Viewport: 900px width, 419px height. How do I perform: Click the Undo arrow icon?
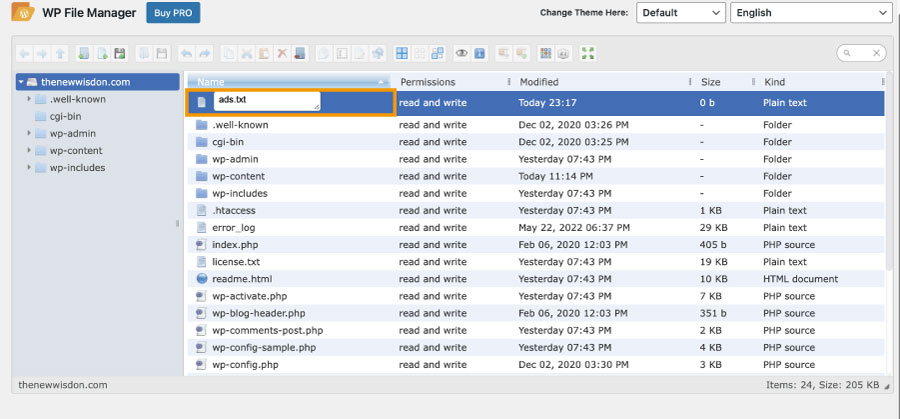186,53
